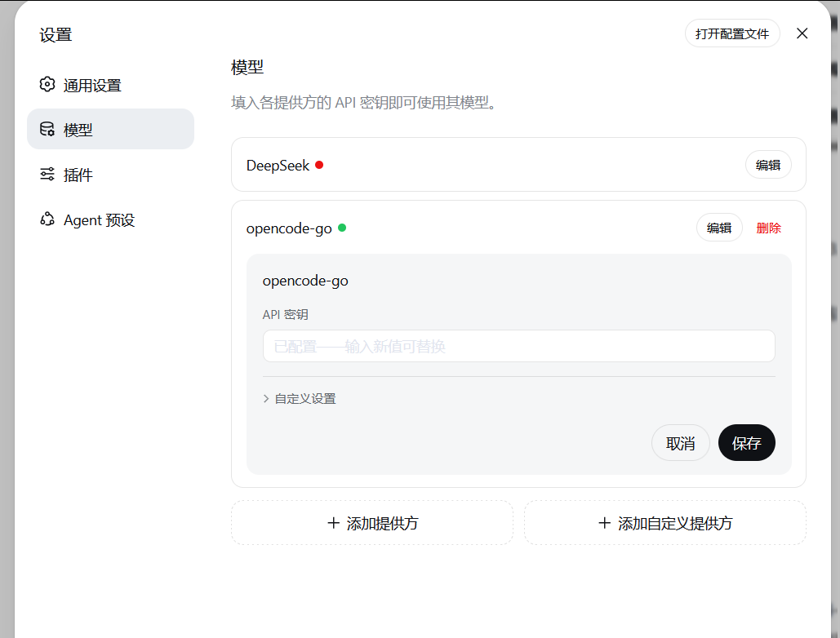Click the database icon beside 模型
This screenshot has width=840, height=638.
click(47, 129)
